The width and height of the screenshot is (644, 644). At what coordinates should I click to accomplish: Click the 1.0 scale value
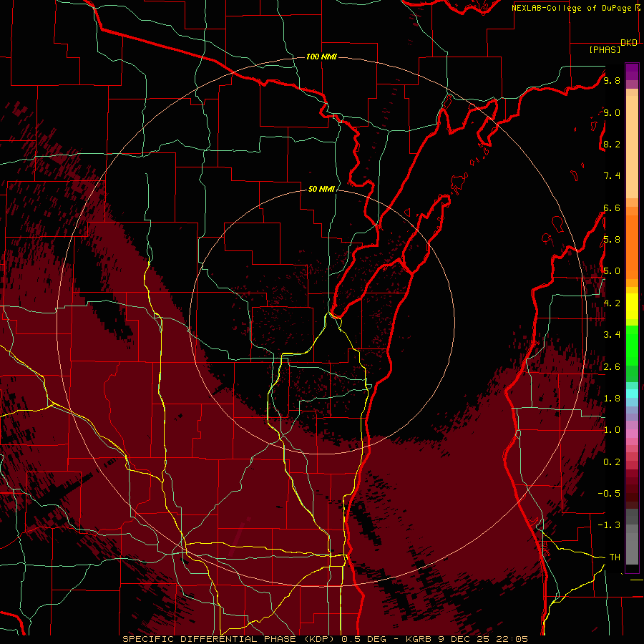click(612, 430)
